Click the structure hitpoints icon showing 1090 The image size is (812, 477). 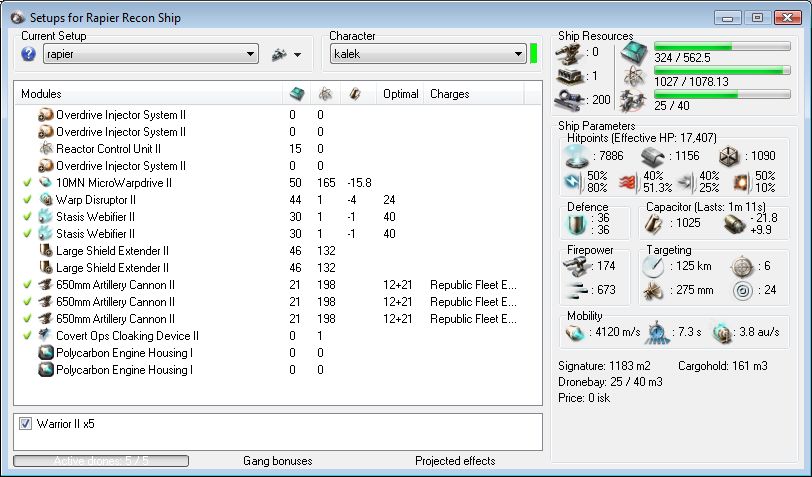click(x=729, y=156)
